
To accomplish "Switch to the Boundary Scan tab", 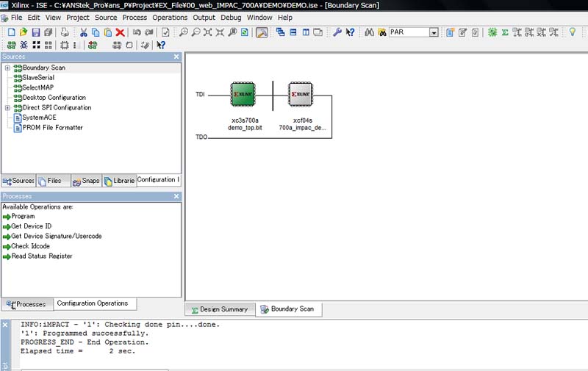I will pos(288,309).
